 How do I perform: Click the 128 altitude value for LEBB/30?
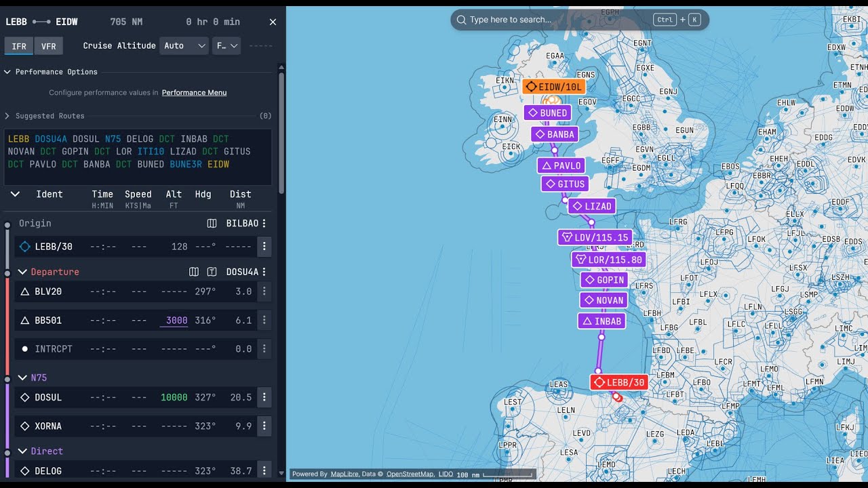coord(179,247)
